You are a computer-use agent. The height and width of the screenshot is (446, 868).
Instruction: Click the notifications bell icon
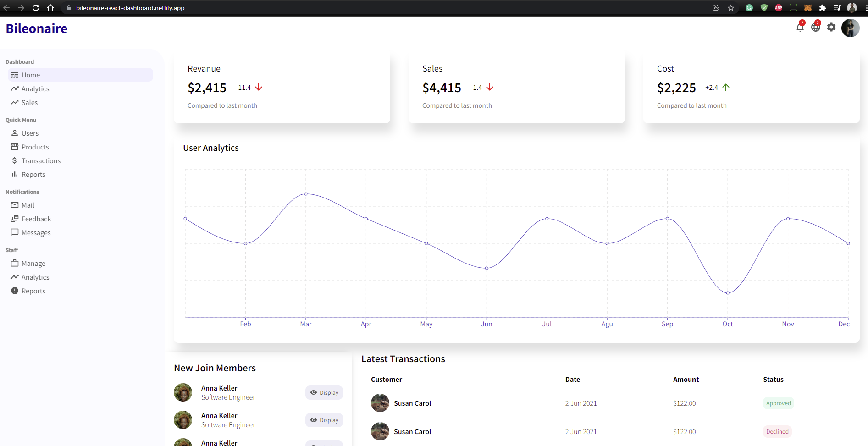tap(800, 28)
